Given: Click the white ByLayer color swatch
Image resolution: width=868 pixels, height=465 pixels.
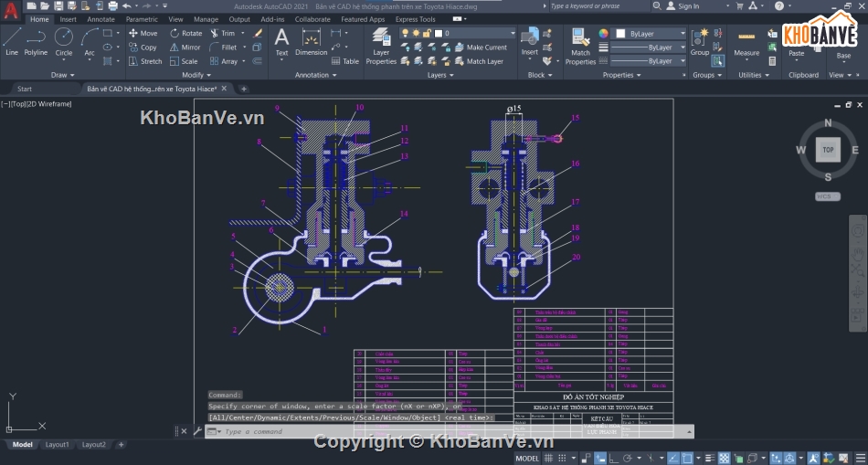Looking at the screenshot, I should tap(621, 33).
